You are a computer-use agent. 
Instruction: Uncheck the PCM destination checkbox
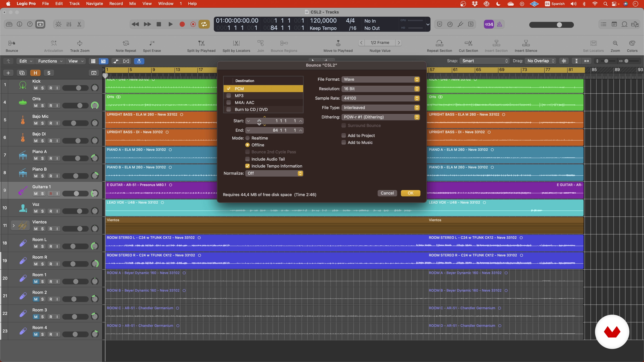pos(228,88)
